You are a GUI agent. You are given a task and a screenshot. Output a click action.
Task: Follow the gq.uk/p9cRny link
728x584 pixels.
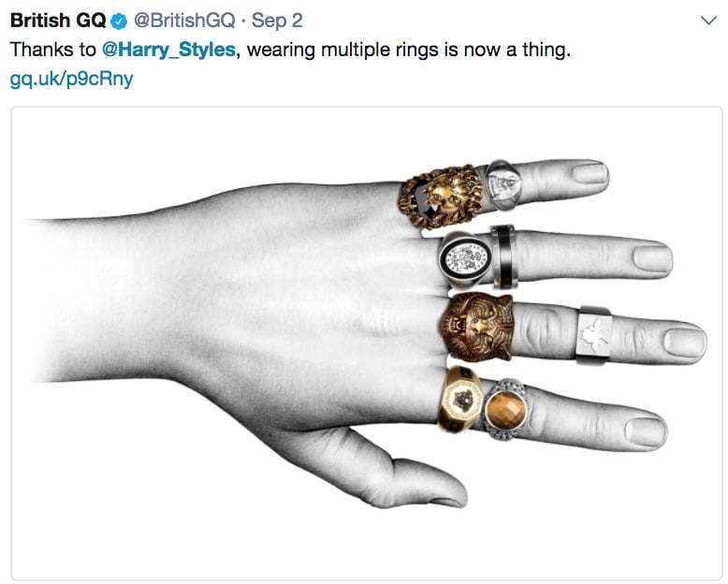(71, 79)
